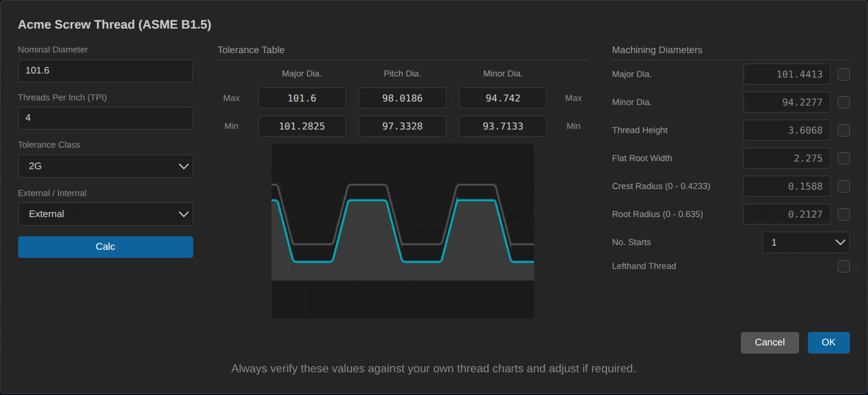Edit the Thread Height value field
Viewport: 868px width, 395px height.
(x=786, y=131)
